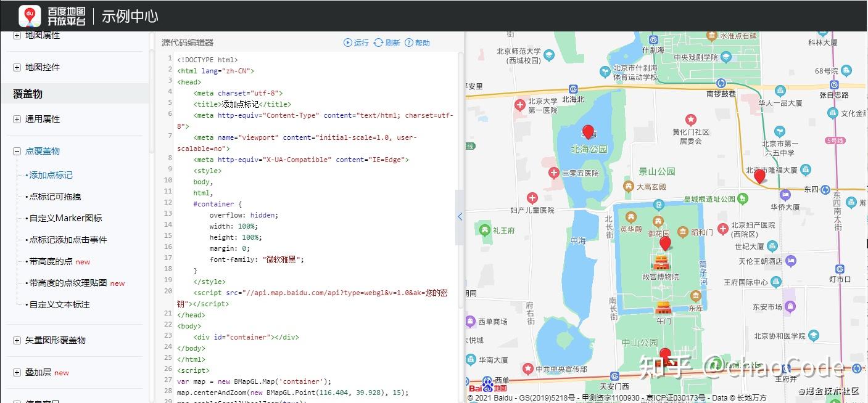
Task: Click the 北京师范大学 school icon
Action: click(x=549, y=55)
